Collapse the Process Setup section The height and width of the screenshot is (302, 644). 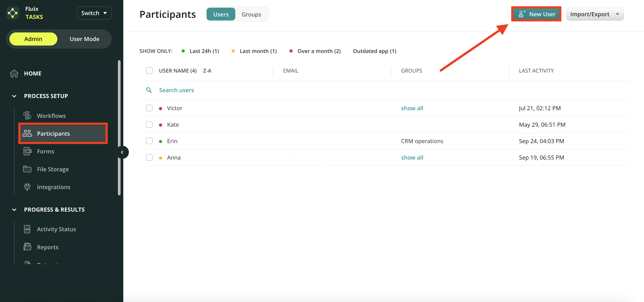(14, 96)
